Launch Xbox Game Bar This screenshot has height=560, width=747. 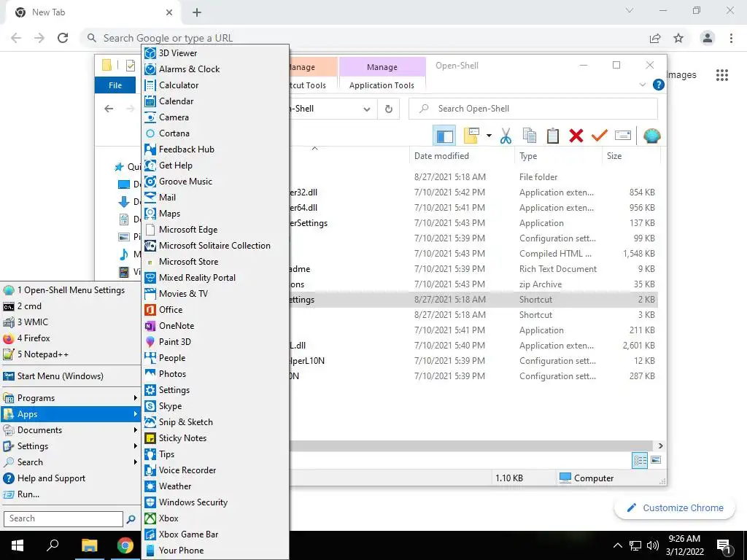pos(215,534)
